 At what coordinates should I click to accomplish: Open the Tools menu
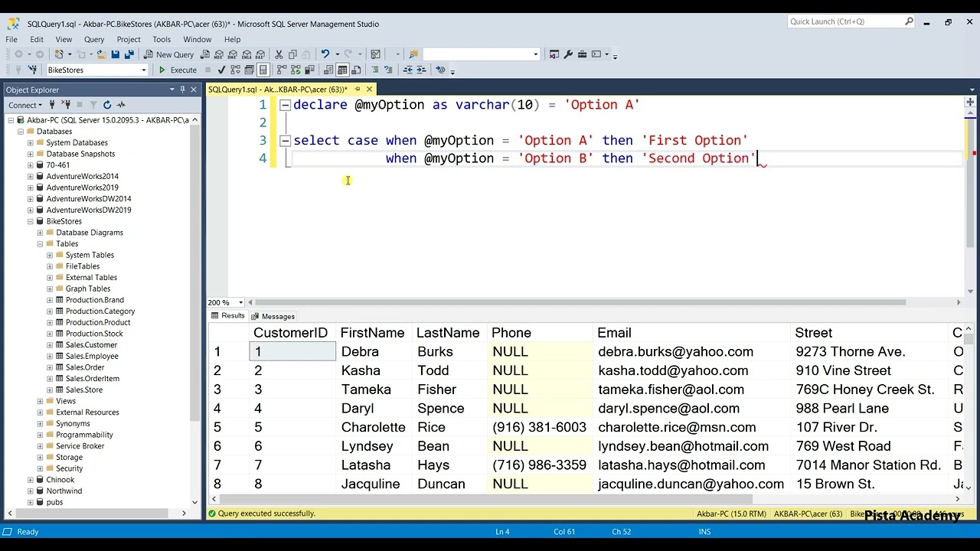(x=162, y=39)
